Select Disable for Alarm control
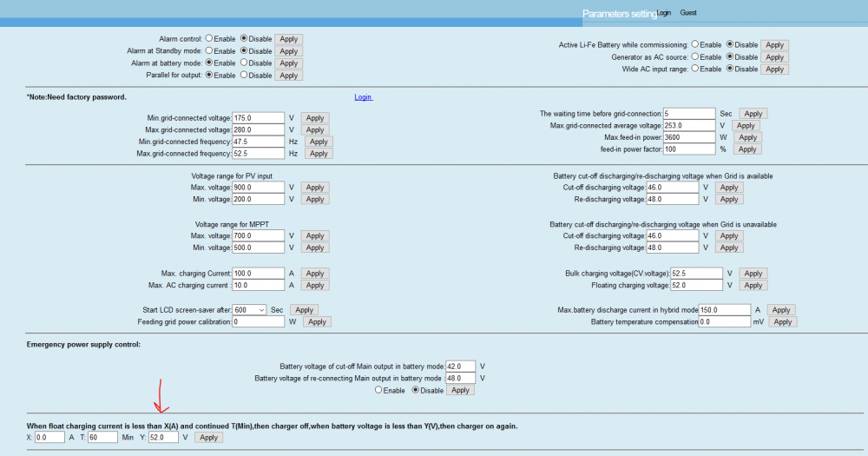This screenshot has width=868, height=456. pos(244,39)
